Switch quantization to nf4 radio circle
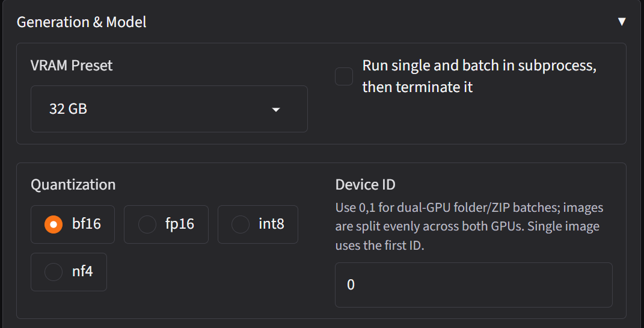The width and height of the screenshot is (644, 328). coord(54,272)
